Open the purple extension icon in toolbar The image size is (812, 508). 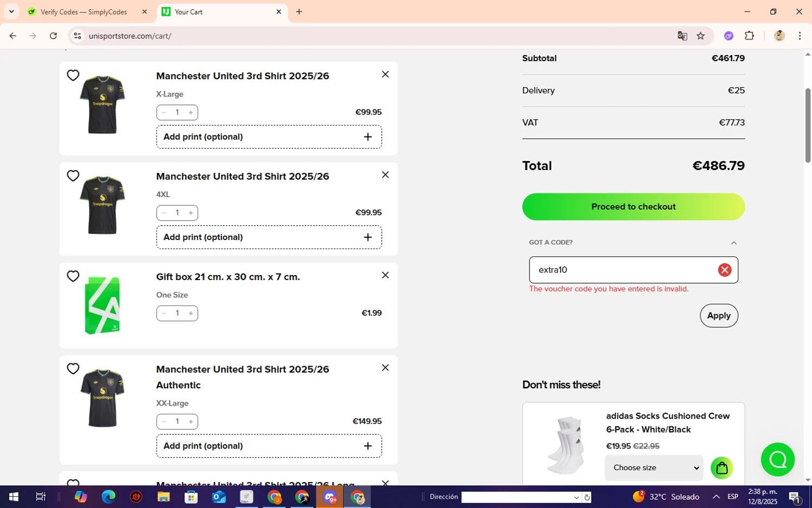click(x=729, y=36)
